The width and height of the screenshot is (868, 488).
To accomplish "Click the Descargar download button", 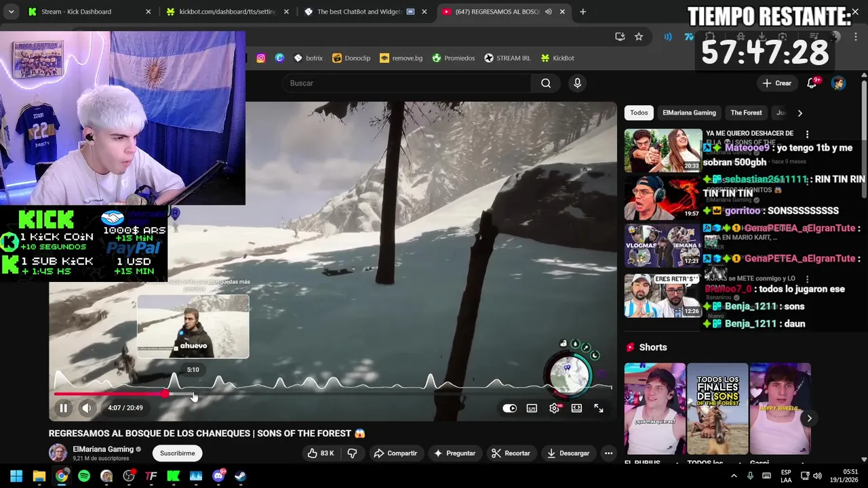I will [568, 453].
